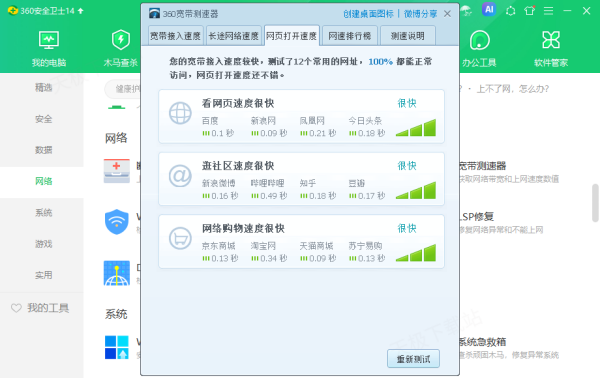
Task: Open 系统急救箱 tool in background window
Action: point(483,342)
